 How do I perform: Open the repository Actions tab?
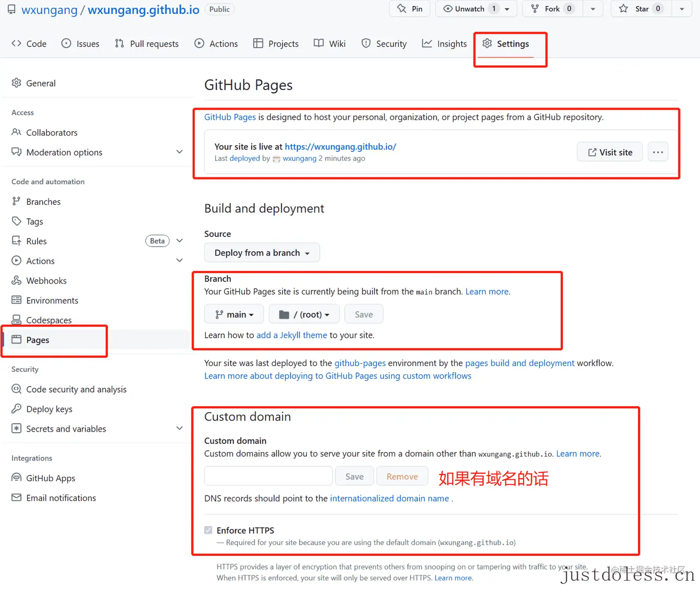216,43
